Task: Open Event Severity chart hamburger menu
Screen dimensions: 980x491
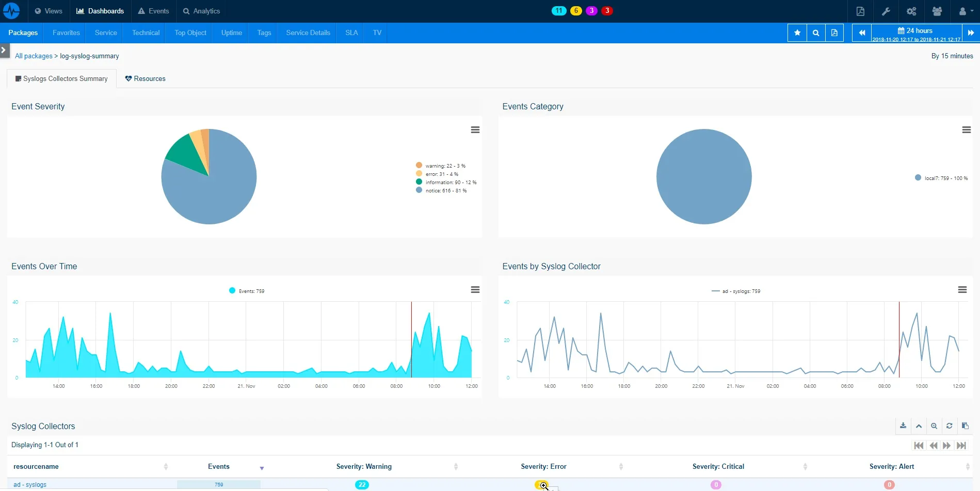Action: point(475,130)
